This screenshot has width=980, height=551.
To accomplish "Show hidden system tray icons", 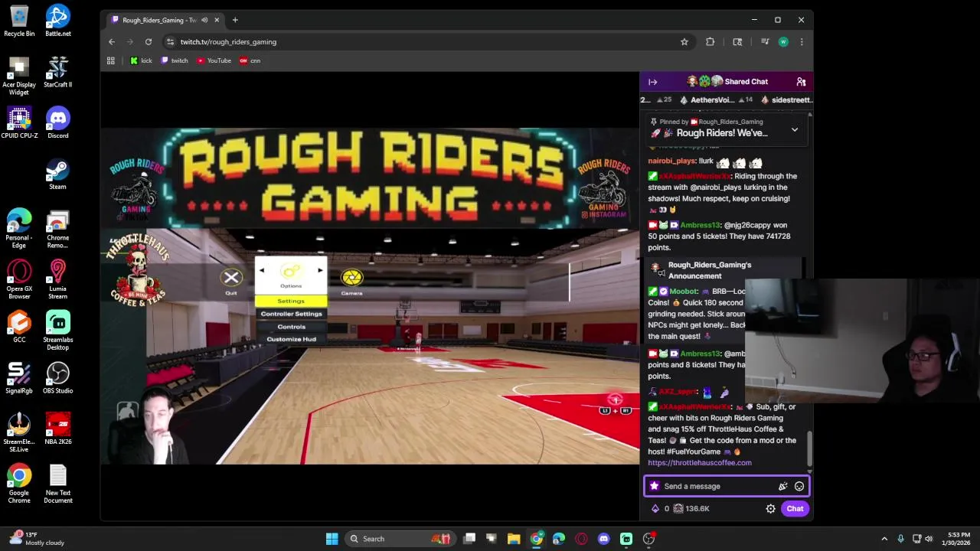I will click(884, 539).
